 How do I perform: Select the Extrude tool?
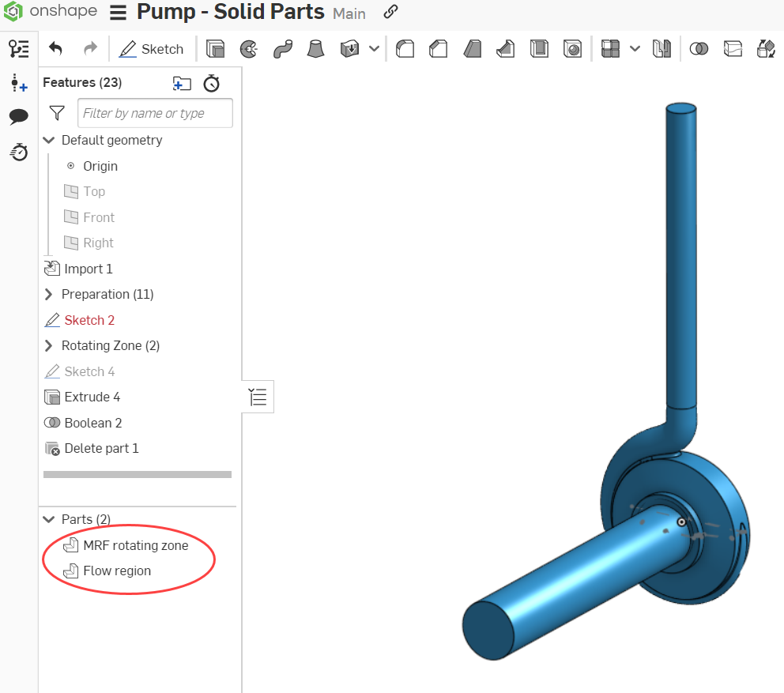click(x=216, y=49)
